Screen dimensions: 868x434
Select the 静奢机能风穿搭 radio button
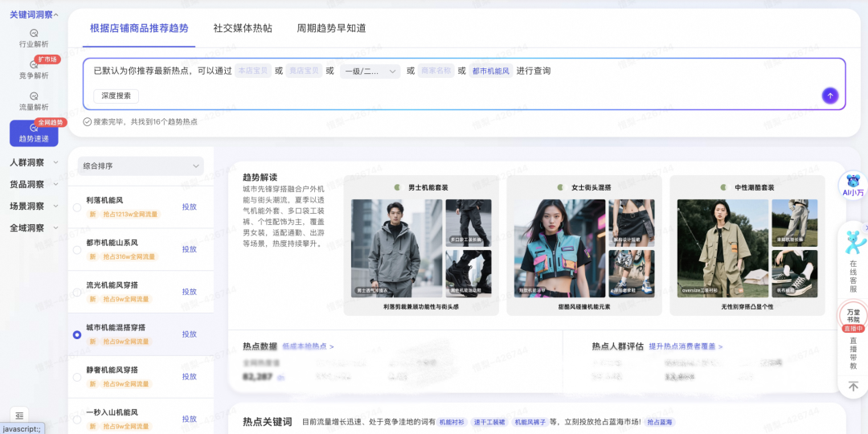point(77,377)
